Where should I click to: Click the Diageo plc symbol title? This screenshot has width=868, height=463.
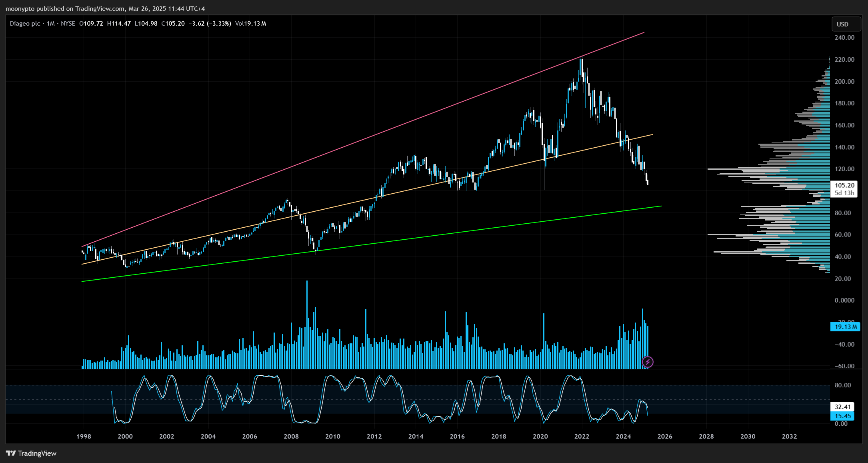click(25, 24)
